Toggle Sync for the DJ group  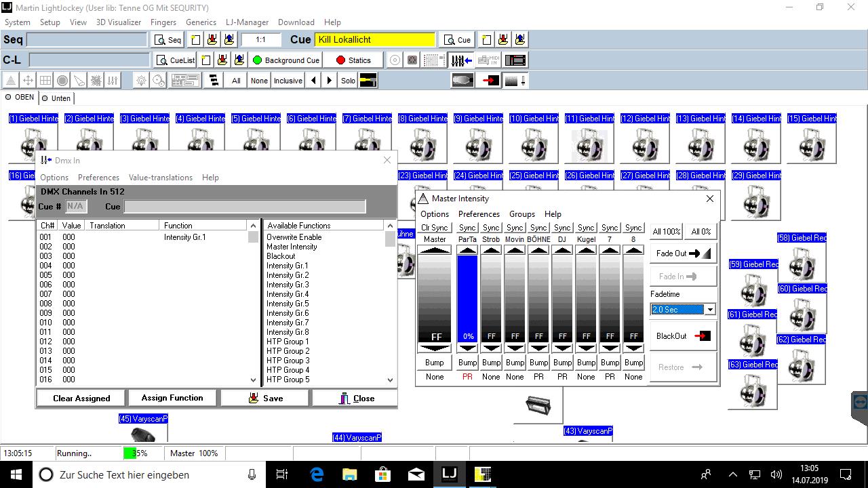click(562, 228)
